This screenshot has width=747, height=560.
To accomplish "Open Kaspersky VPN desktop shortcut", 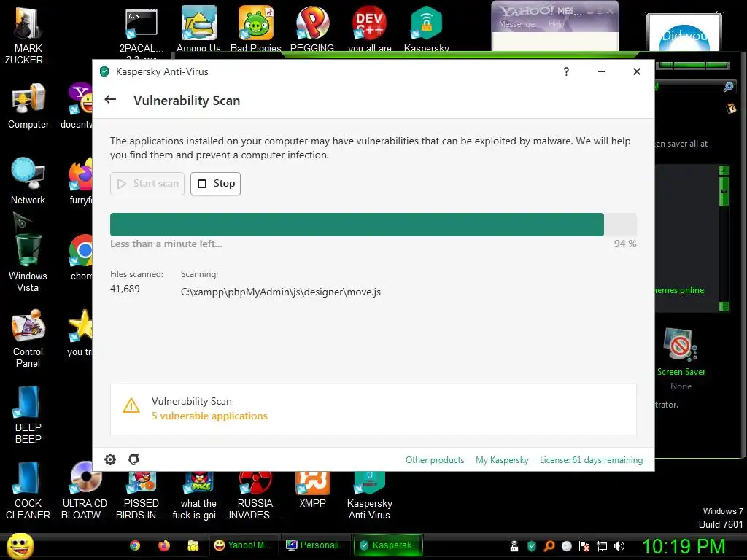I will [426, 28].
